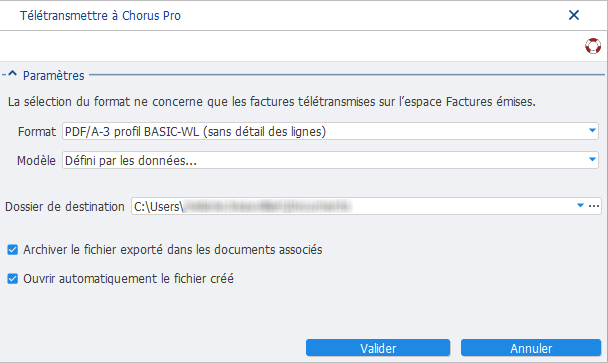Uncheck Archiver le fichier exporté checkbox
This screenshot has height=363, width=608.
pyautogui.click(x=12, y=250)
